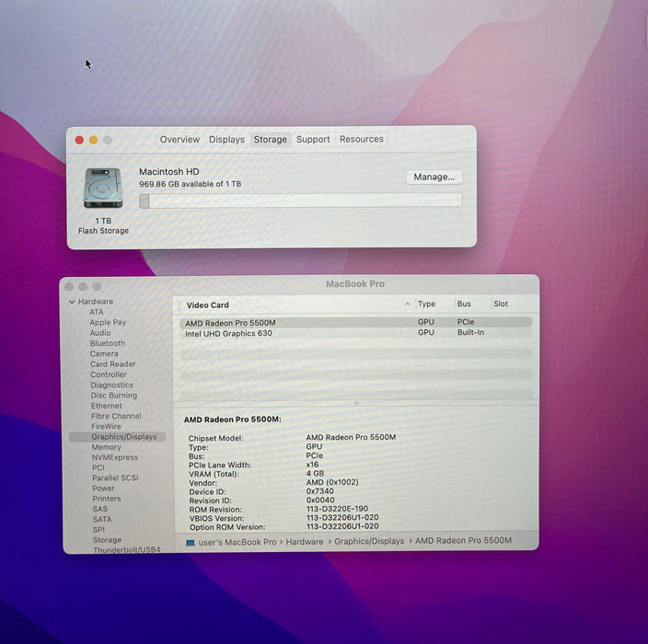Image resolution: width=648 pixels, height=644 pixels.
Task: Select Bluetooth in the sidebar
Action: coord(108,343)
